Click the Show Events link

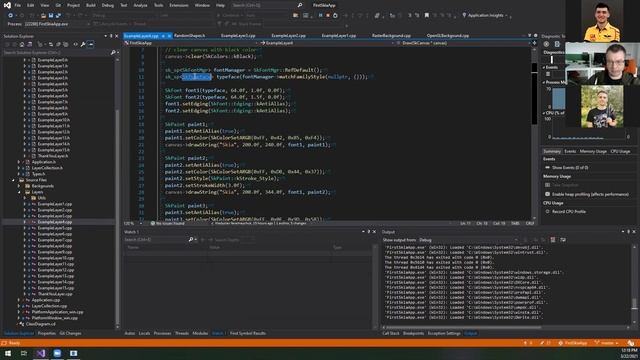[x=570, y=168]
